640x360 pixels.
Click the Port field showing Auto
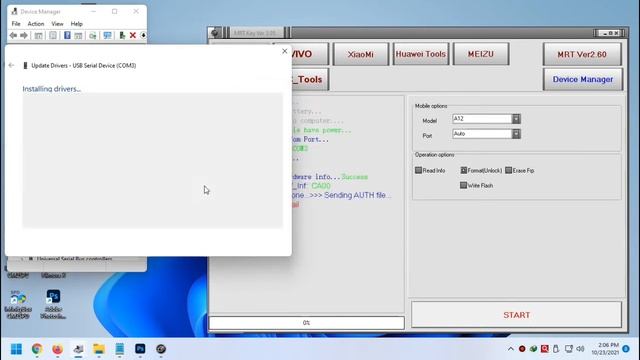pos(482,134)
